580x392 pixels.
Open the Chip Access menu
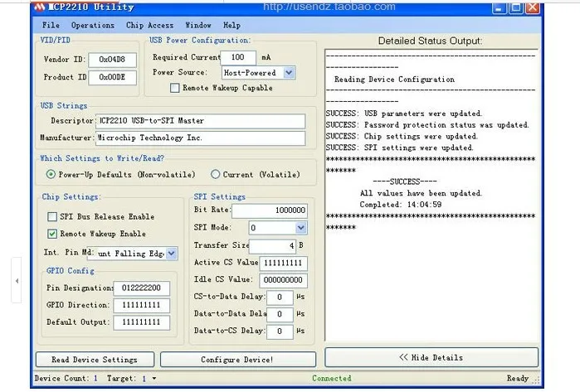pos(150,25)
